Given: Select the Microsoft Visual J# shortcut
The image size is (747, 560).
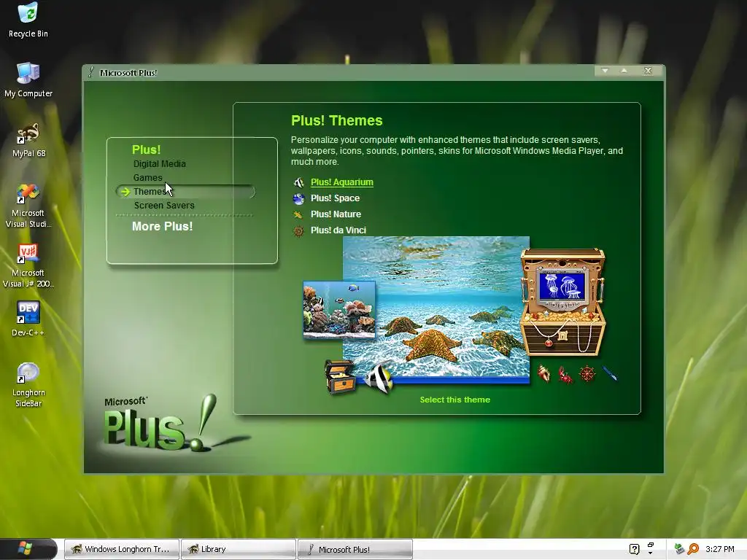Looking at the screenshot, I should click(28, 265).
